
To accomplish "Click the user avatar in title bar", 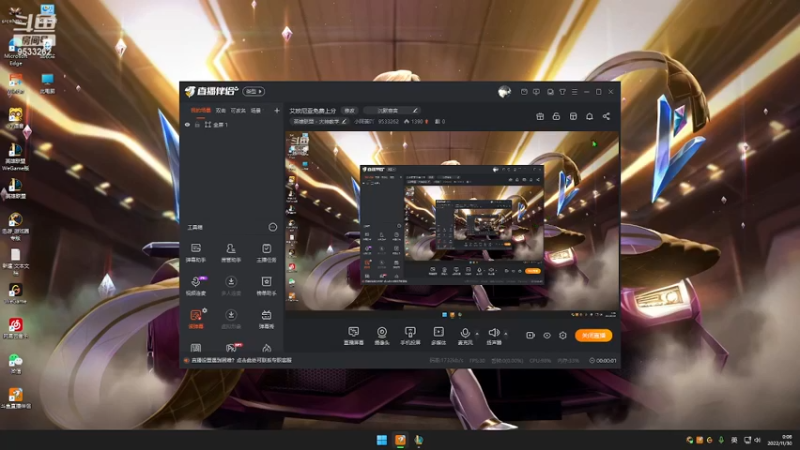I will tap(504, 92).
